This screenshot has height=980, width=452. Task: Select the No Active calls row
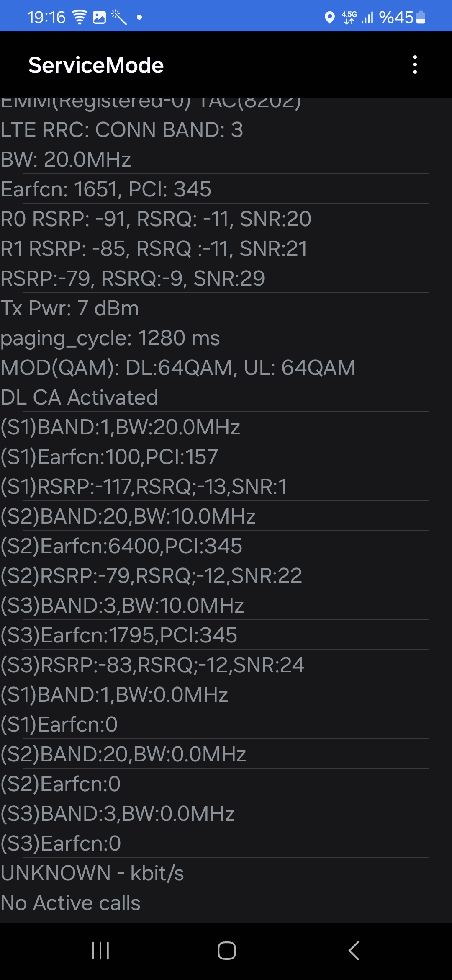(214, 903)
